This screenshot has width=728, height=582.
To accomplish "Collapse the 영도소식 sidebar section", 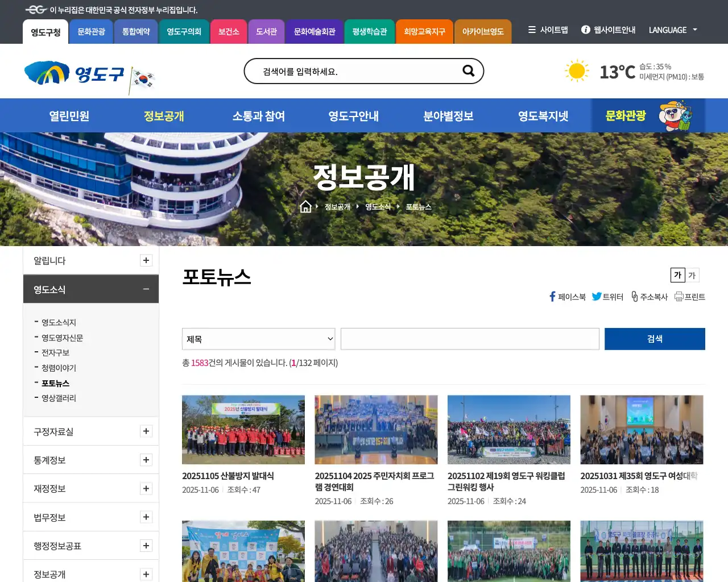I will (x=146, y=289).
